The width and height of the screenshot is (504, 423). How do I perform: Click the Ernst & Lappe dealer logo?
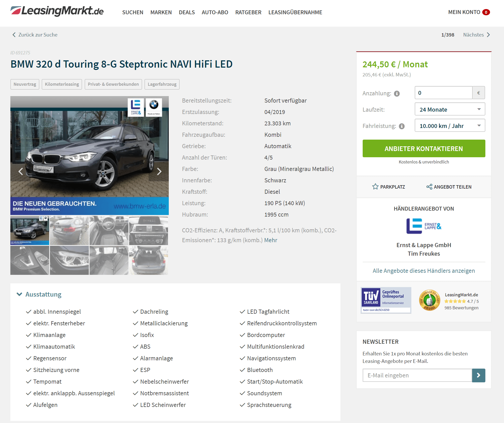pos(424,226)
